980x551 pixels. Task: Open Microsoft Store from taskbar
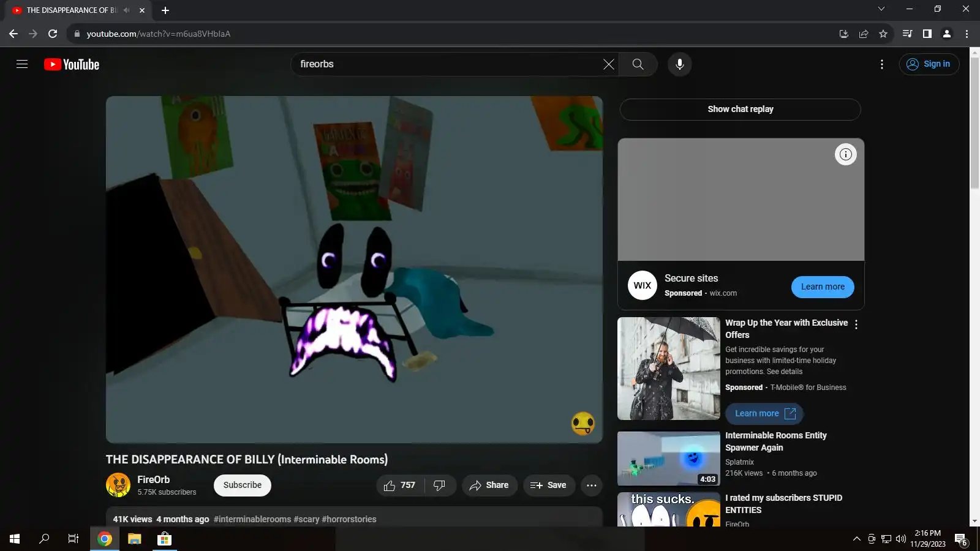coord(164,539)
